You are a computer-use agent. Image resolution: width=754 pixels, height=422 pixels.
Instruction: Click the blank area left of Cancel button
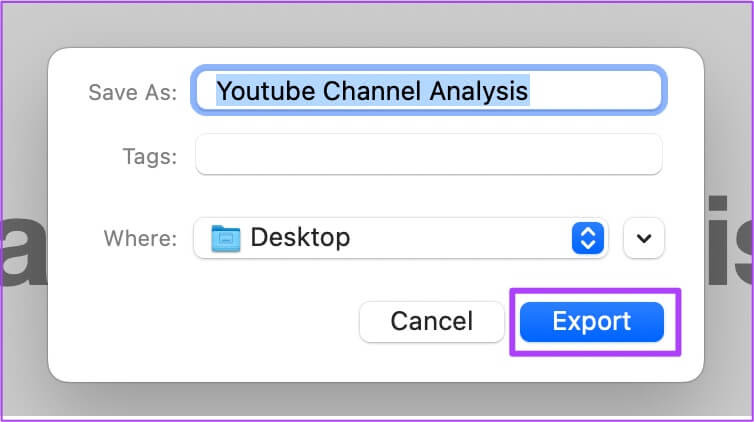click(x=202, y=322)
